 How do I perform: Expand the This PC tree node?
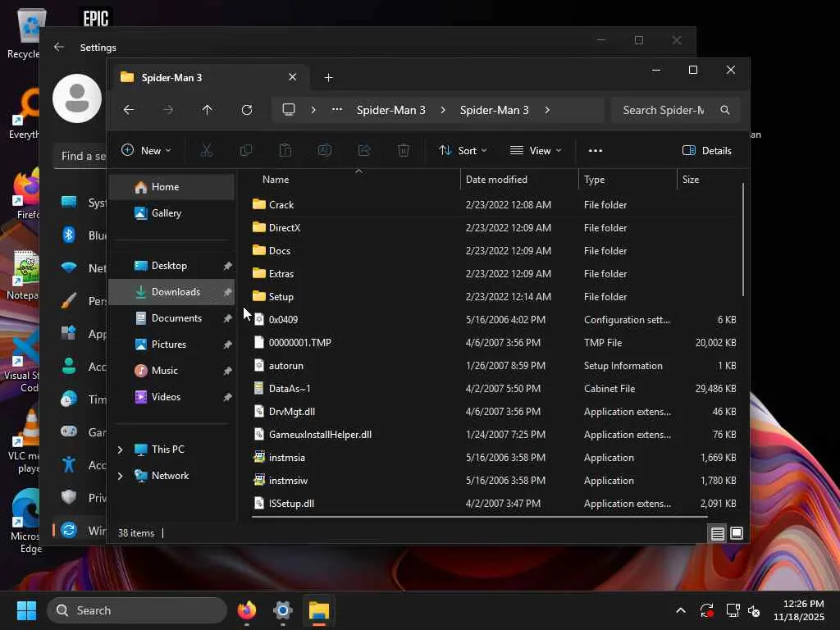point(121,450)
